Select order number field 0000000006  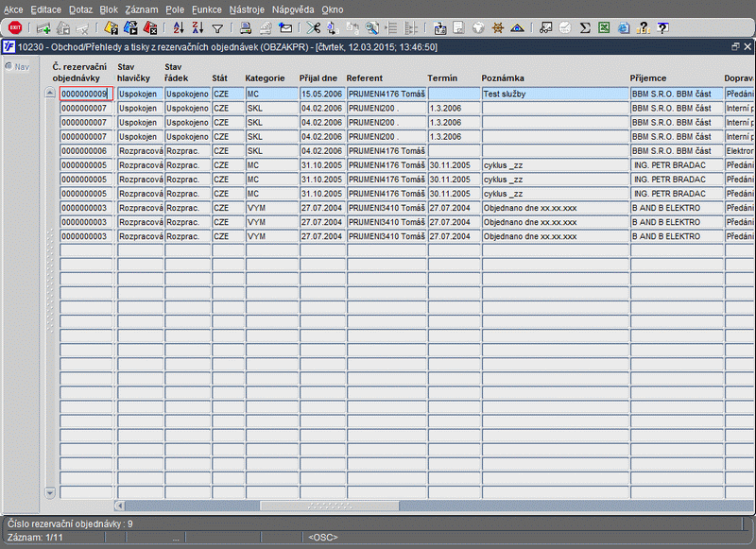(86, 150)
